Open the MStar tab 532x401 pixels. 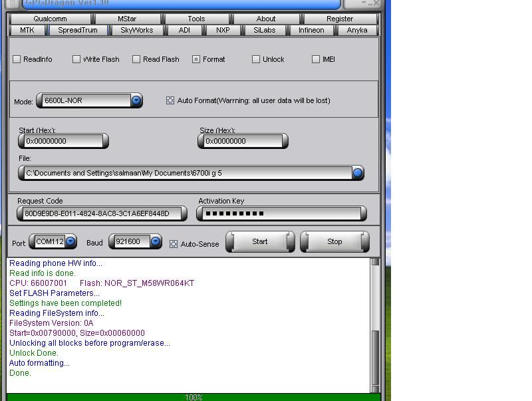pyautogui.click(x=127, y=19)
